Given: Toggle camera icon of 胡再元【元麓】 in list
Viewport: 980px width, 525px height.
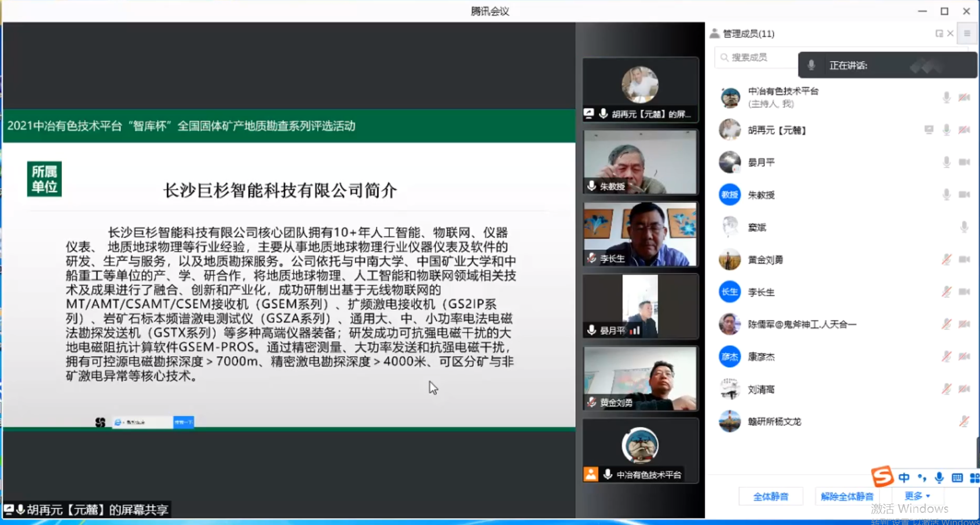Looking at the screenshot, I should click(964, 130).
